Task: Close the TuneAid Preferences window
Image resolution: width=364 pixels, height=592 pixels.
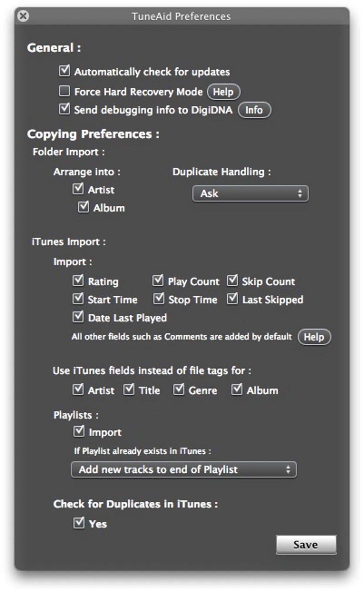Action: tap(23, 16)
